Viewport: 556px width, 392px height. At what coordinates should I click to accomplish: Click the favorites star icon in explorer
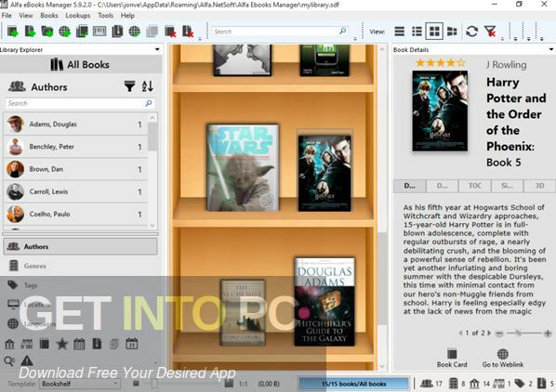pyautogui.click(x=61, y=344)
